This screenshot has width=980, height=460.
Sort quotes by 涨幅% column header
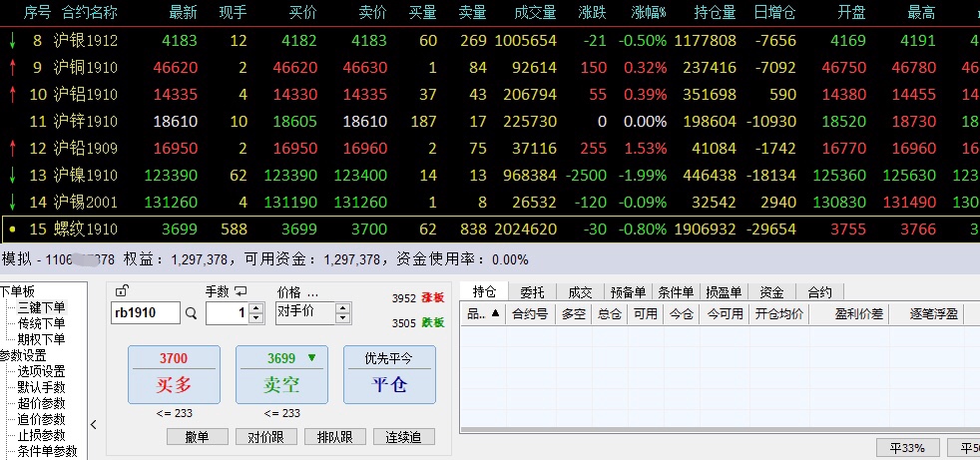[649, 13]
